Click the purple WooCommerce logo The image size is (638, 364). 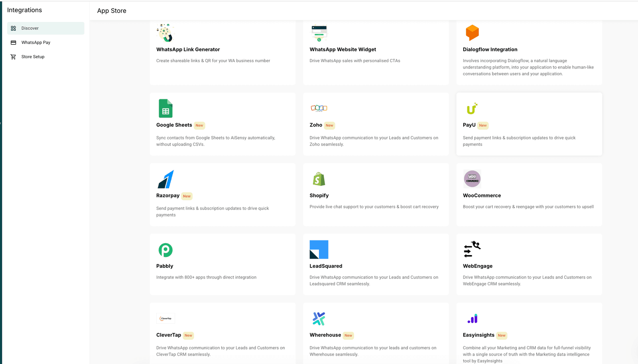coord(472,179)
